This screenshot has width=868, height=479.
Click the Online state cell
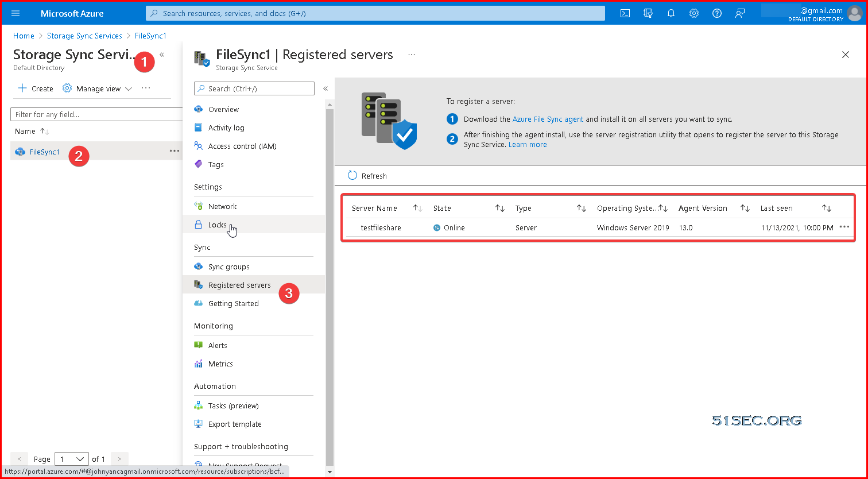pos(449,227)
